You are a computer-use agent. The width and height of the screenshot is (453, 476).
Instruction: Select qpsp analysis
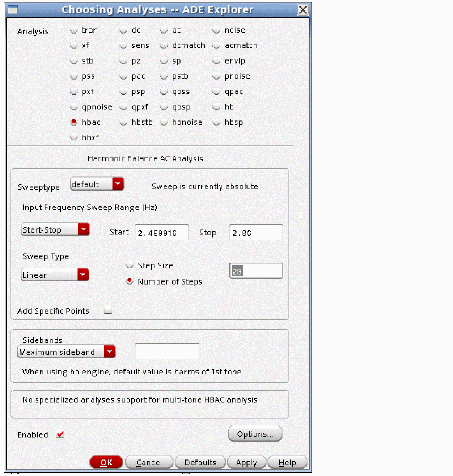(164, 107)
